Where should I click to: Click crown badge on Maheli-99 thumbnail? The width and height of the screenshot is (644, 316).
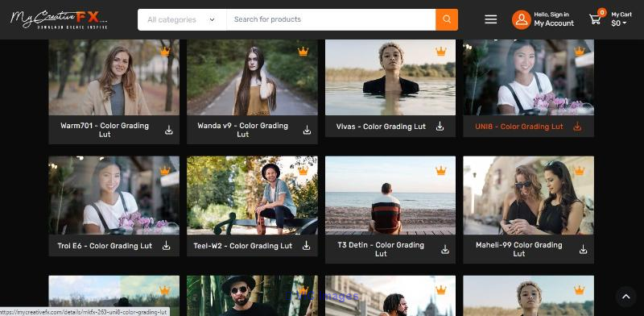click(580, 170)
